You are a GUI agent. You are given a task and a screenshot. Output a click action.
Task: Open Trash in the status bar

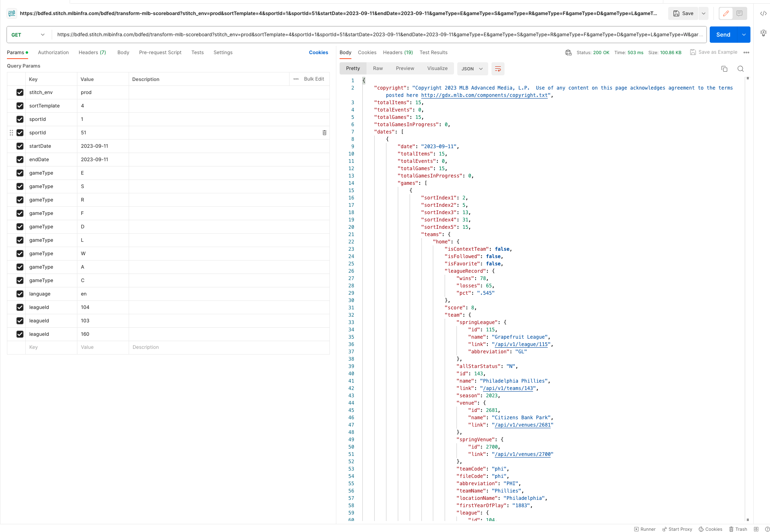coord(738,529)
